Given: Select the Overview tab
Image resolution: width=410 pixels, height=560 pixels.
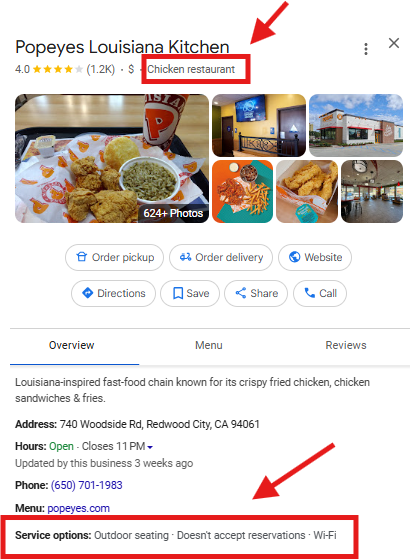Looking at the screenshot, I should pyautogui.click(x=71, y=345).
